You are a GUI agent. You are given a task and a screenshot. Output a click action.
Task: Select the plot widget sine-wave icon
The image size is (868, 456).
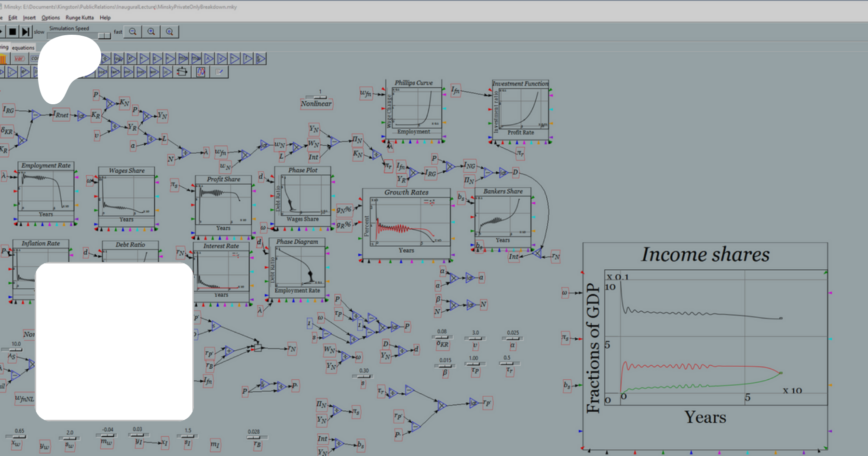(x=201, y=72)
